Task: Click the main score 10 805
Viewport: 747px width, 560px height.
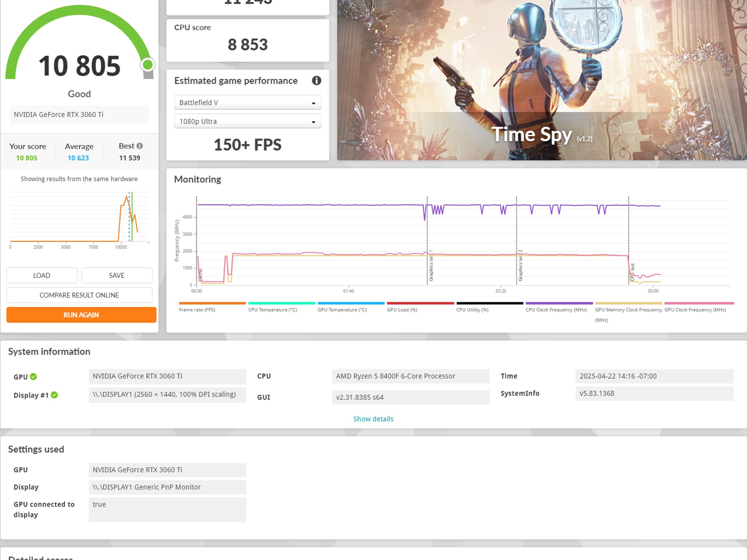Action: pos(80,66)
